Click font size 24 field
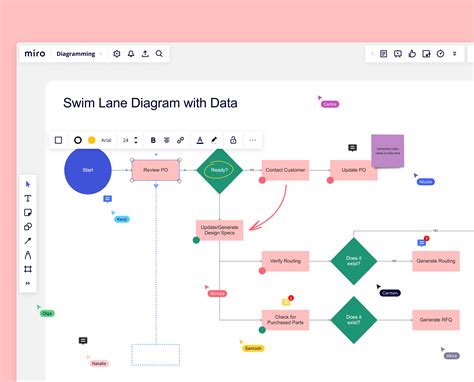This screenshot has height=382, width=474. coord(125,140)
